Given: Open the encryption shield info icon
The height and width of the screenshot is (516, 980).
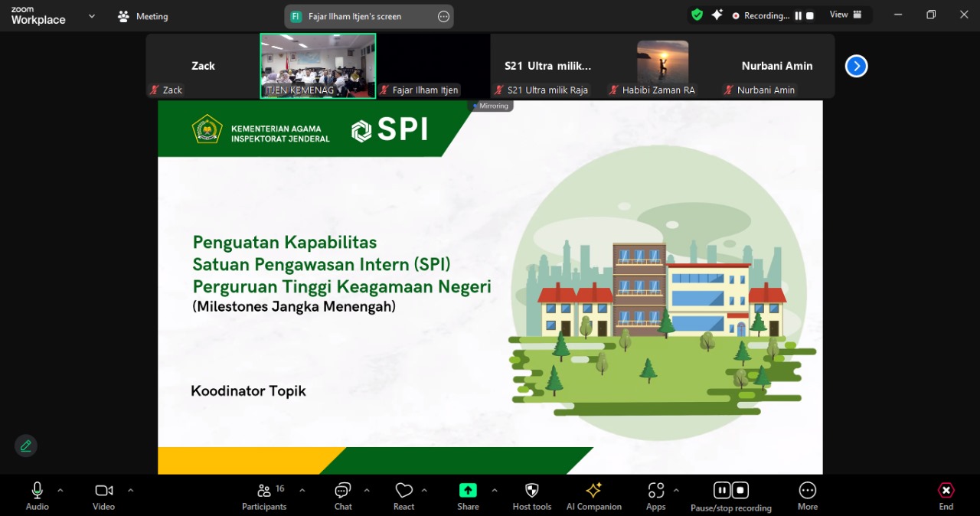Looking at the screenshot, I should pyautogui.click(x=697, y=15).
